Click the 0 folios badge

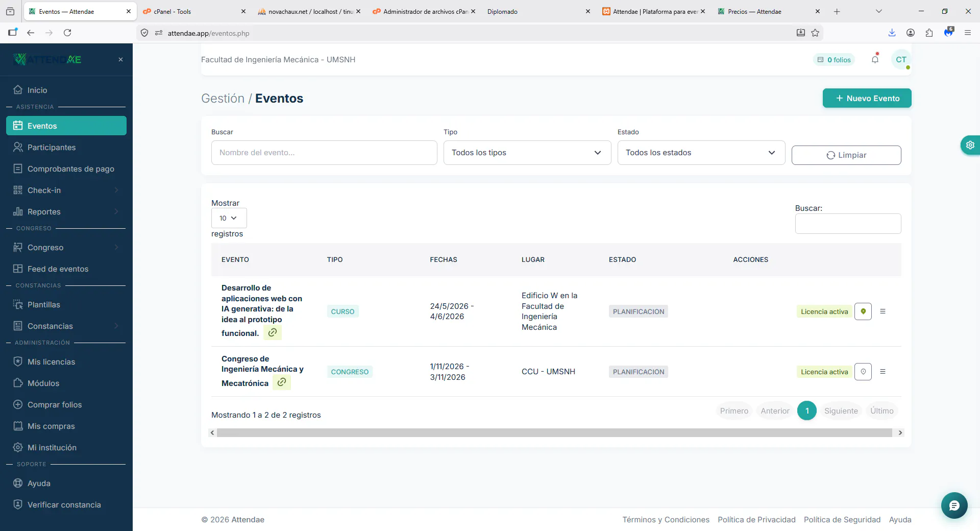834,60
